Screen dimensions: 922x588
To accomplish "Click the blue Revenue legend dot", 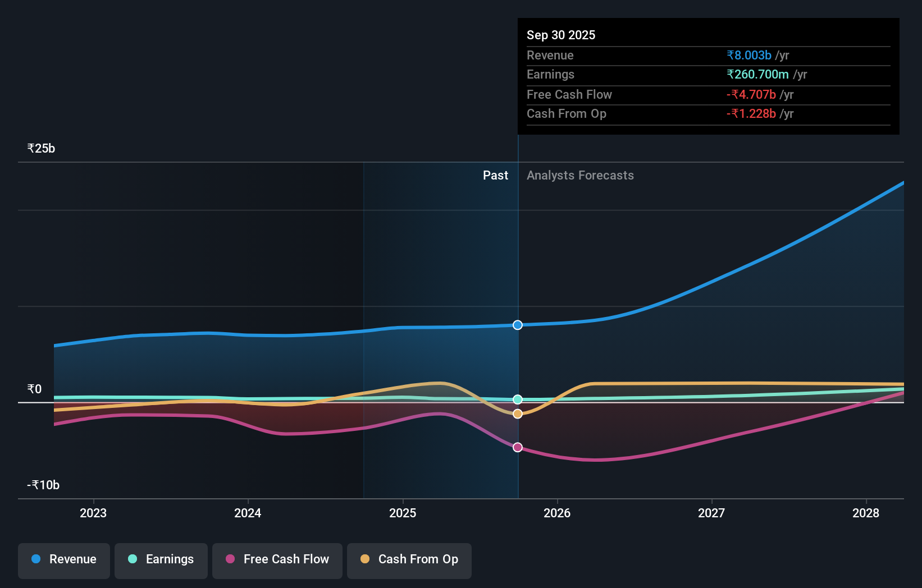I will point(35,559).
